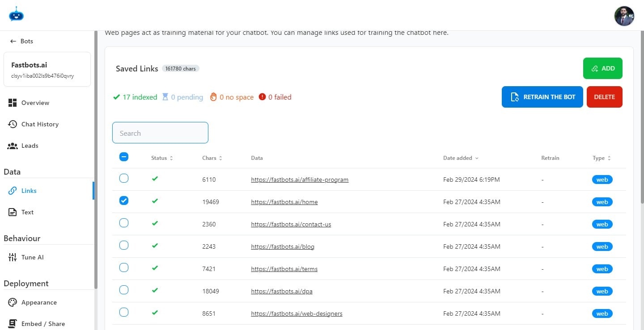644x330 pixels.
Task: Click the RETRAIN THE BOT button
Action: point(542,96)
